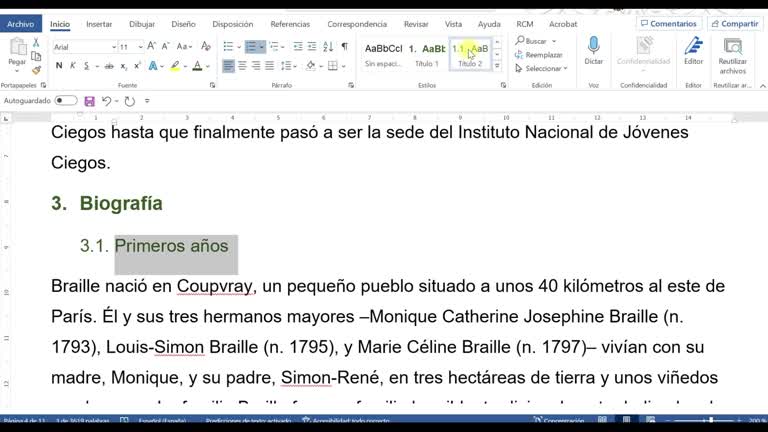Click the clear formatting icon
The height and width of the screenshot is (432, 768).
tap(205, 47)
